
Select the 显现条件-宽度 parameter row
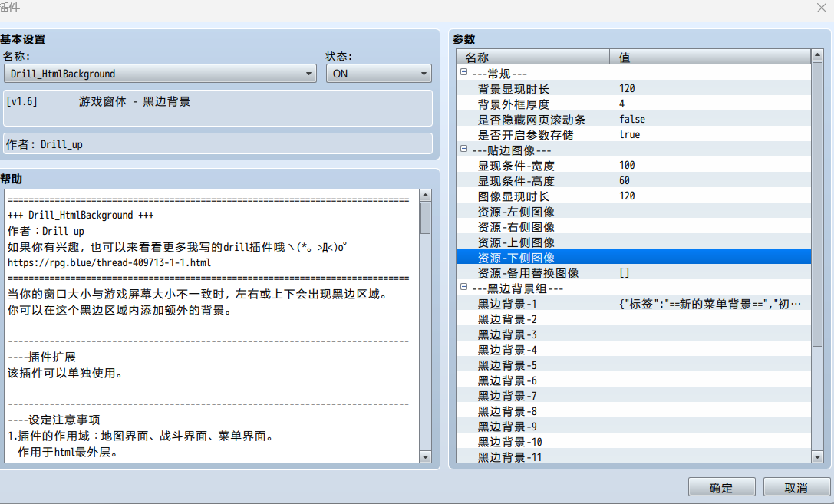[634, 166]
